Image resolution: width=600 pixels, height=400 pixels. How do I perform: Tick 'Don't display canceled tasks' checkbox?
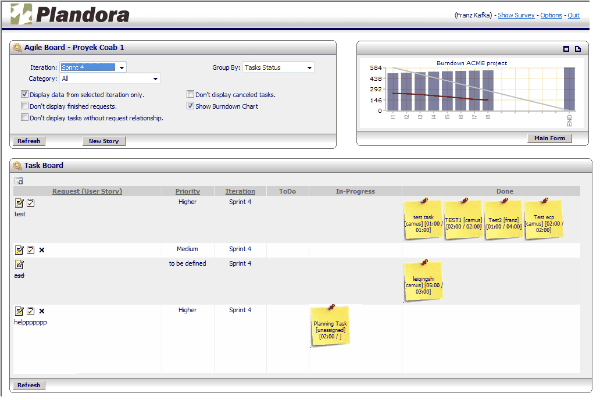pyautogui.click(x=189, y=94)
